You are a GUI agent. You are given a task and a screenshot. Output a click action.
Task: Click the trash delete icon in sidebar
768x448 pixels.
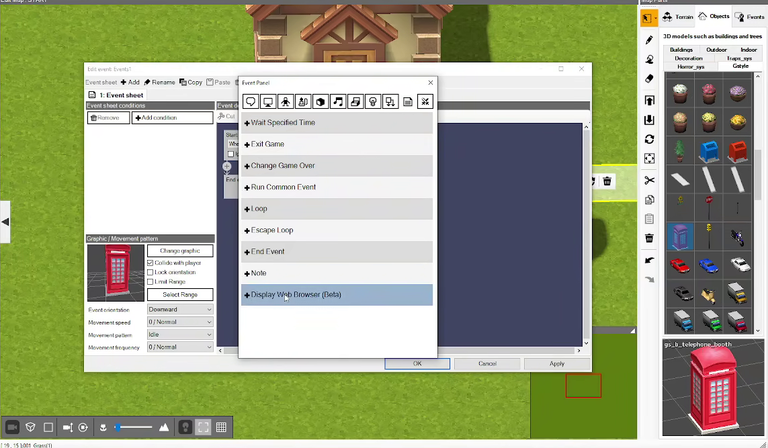649,238
